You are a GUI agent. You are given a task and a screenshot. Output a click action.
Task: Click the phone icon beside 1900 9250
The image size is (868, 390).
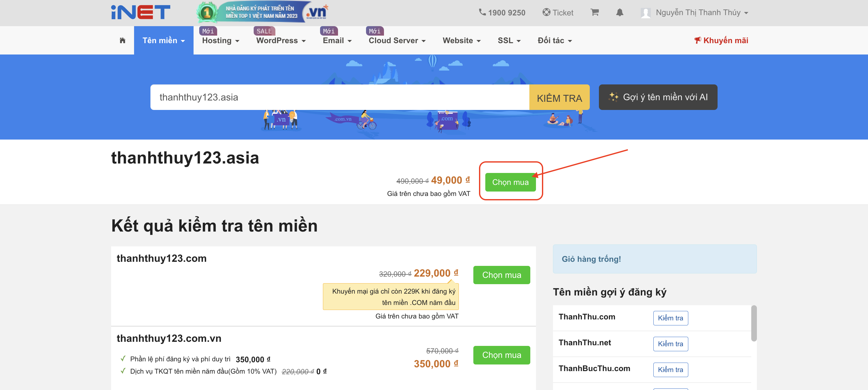(482, 13)
